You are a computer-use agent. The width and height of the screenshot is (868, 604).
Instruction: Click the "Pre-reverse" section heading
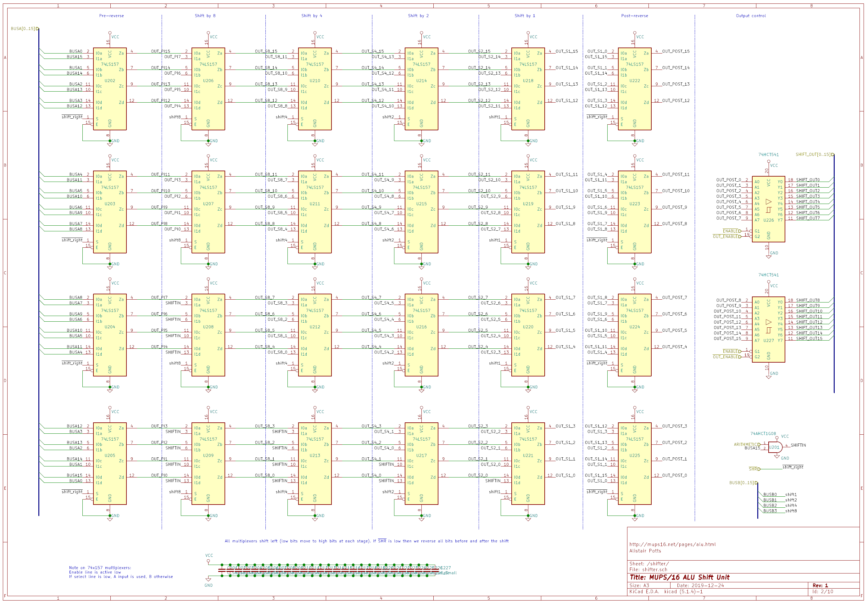112,16
